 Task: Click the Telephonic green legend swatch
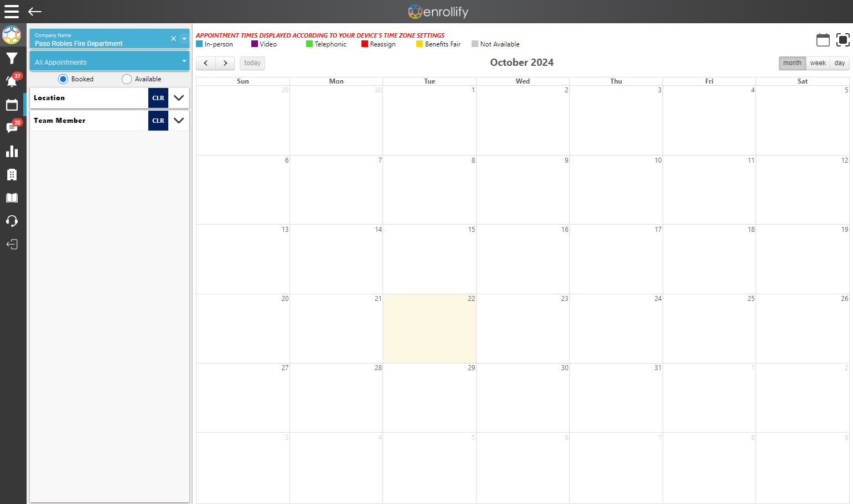tap(309, 44)
